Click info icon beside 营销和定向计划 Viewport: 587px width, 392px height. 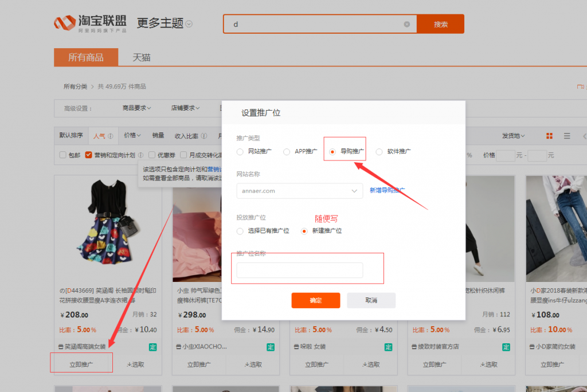[x=140, y=155]
